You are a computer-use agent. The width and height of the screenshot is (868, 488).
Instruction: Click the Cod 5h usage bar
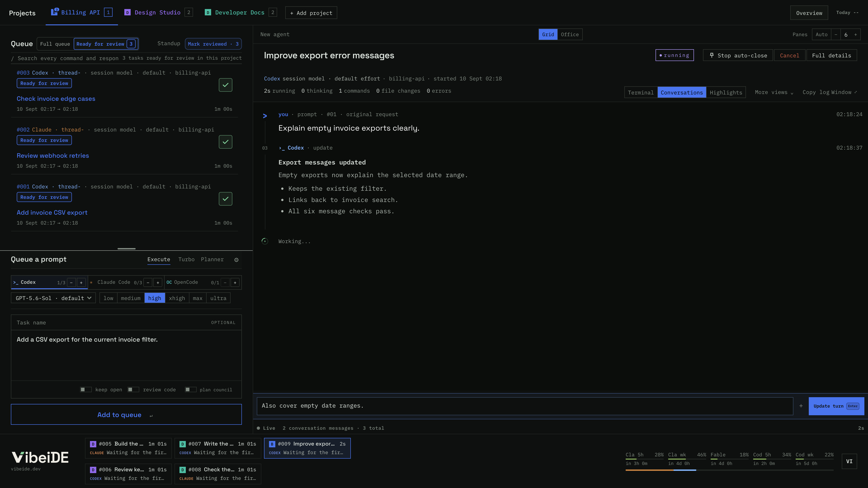[x=772, y=459]
